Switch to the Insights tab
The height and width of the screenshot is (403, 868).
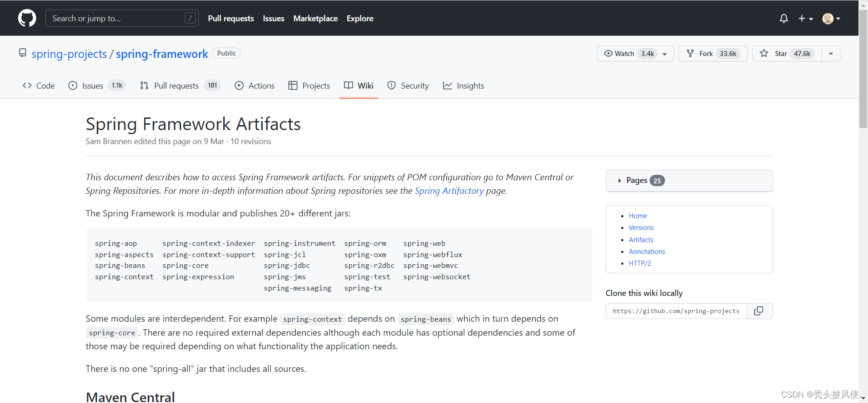click(463, 85)
